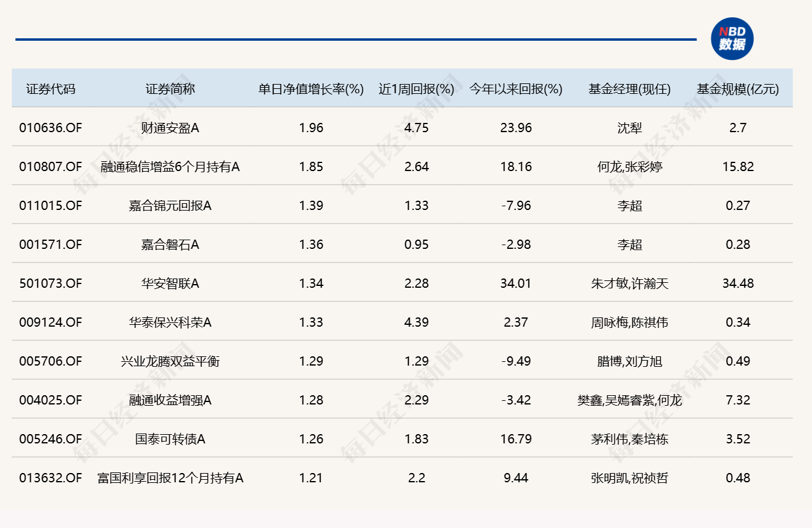Click fund code 005706.OF
Viewport: 812px width, 528px height.
click(x=51, y=361)
